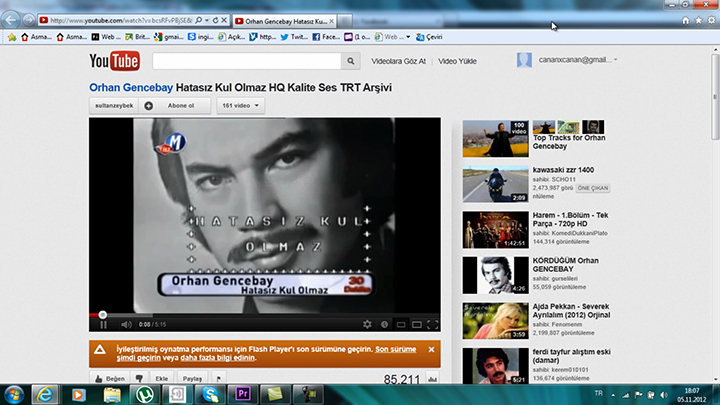The height and width of the screenshot is (405, 720).
Task: Switch player to large size
Action: pos(417,325)
